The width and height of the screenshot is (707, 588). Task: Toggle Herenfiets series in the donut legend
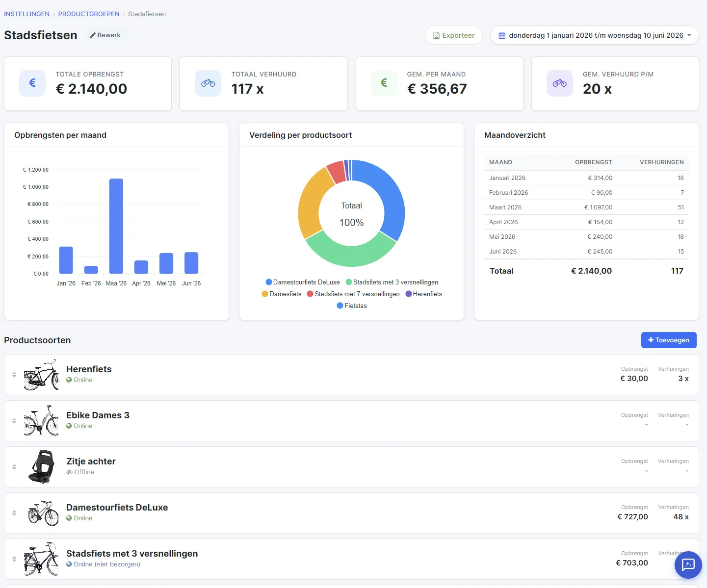click(x=423, y=294)
